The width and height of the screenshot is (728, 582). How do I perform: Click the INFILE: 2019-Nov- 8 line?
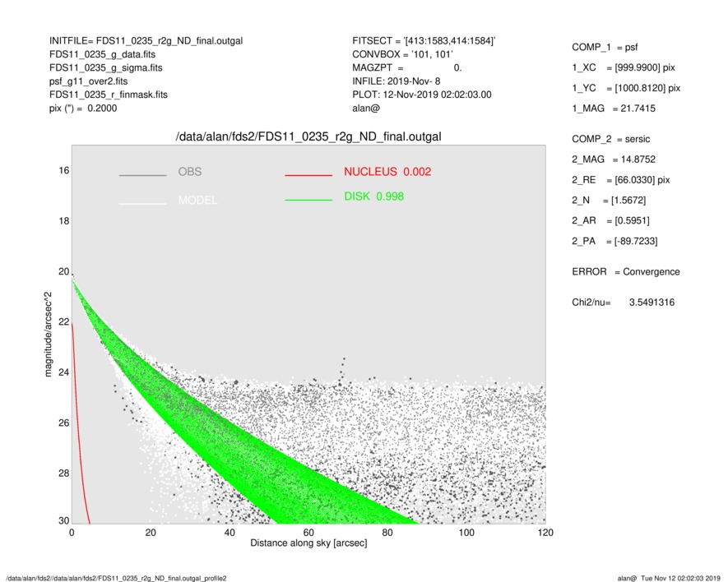[x=396, y=81]
